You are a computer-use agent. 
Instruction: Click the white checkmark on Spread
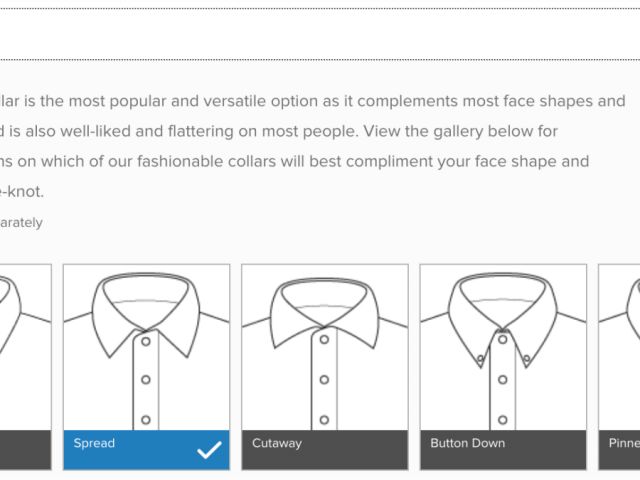209,451
